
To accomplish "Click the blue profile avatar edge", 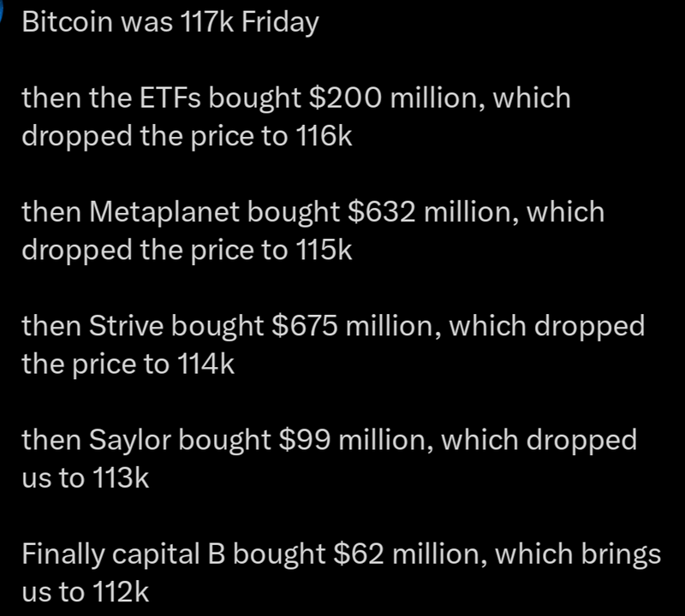I will pyautogui.click(x=2, y=11).
